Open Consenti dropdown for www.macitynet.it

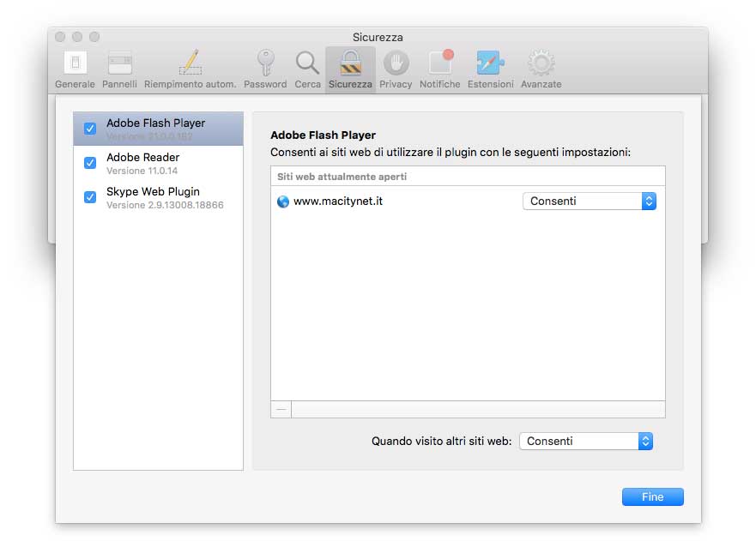(590, 201)
